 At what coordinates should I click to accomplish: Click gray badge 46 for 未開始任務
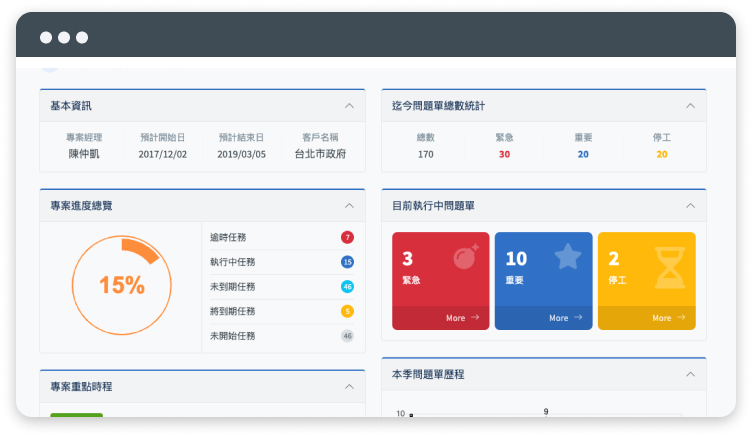(x=347, y=336)
